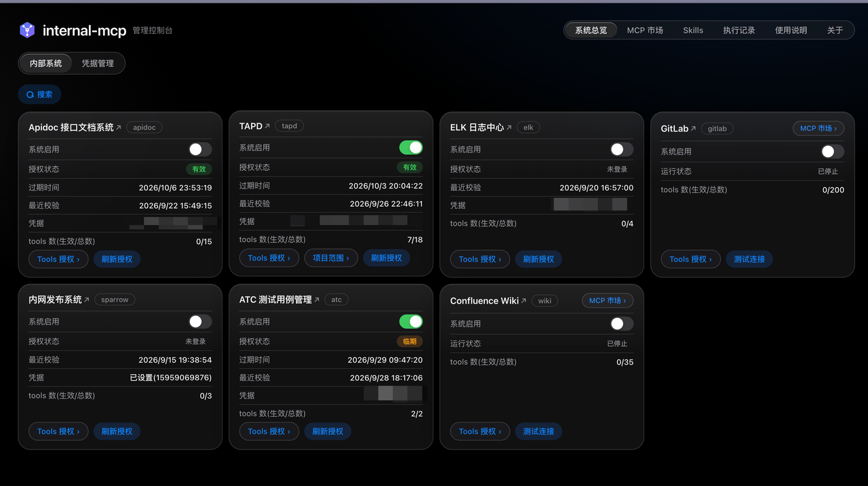
Task: Click the atc tag badge
Action: coord(336,300)
